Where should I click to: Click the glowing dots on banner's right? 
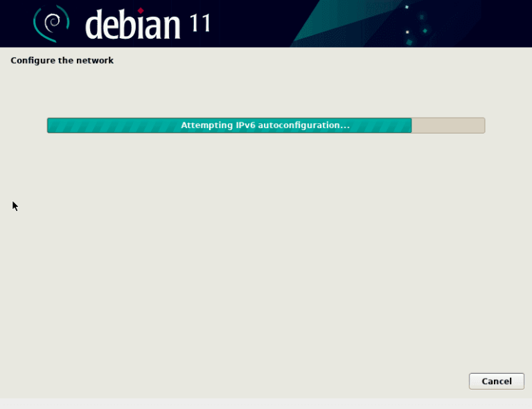pyautogui.click(x=414, y=24)
